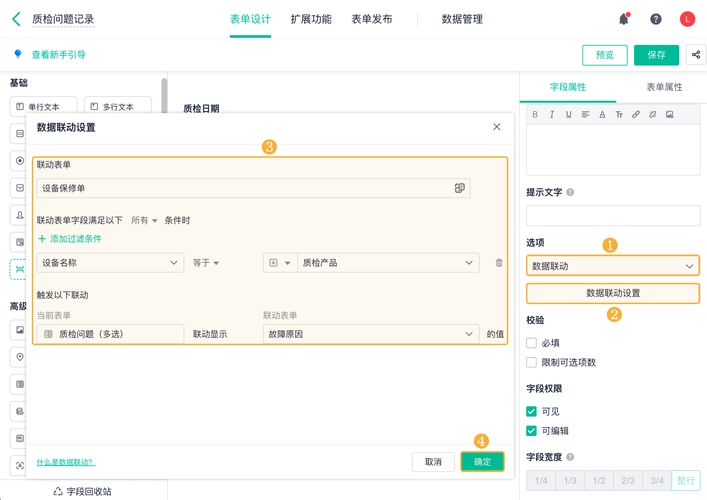Click 确定 in the dialog
Viewport: 707px width, 500px height.
(x=482, y=462)
